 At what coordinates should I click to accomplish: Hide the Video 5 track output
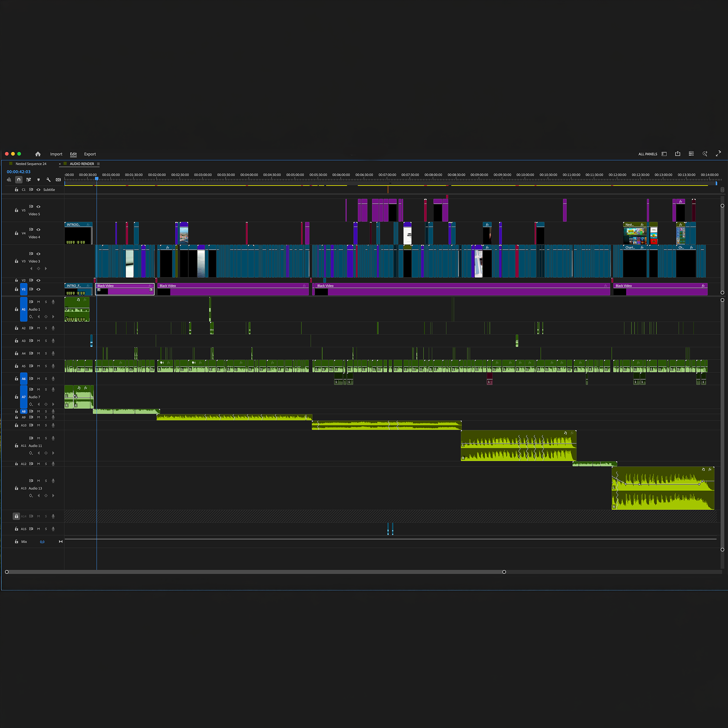pos(39,206)
